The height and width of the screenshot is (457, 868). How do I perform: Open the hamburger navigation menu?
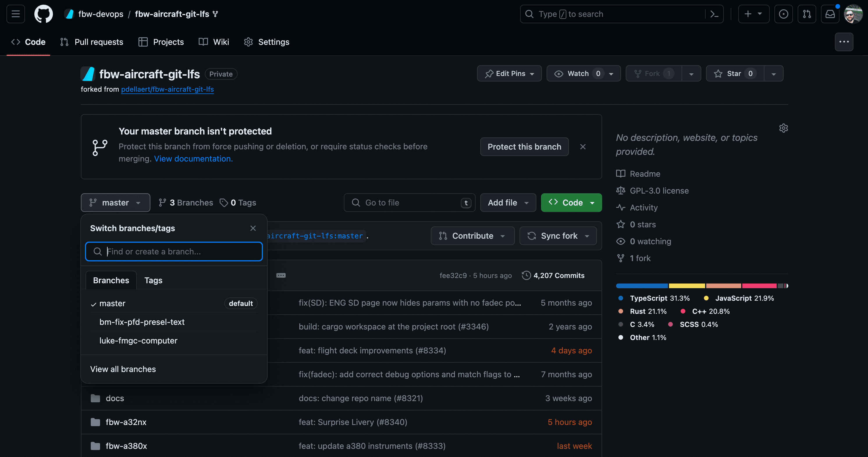(x=15, y=14)
